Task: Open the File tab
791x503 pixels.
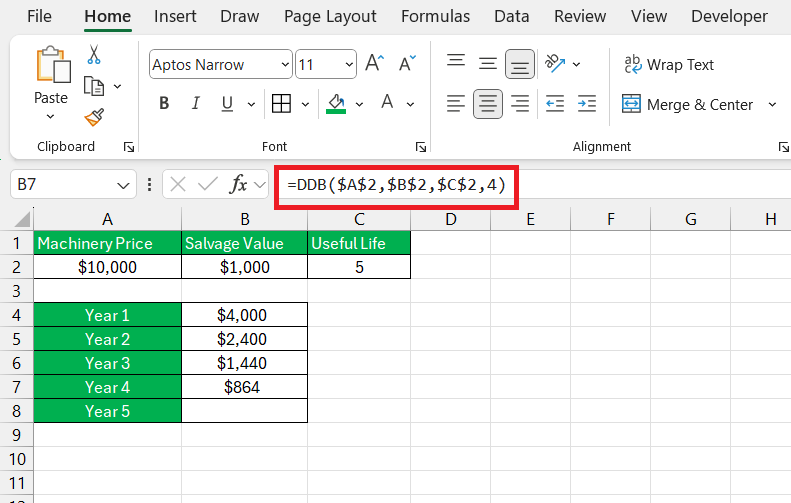Action: (x=39, y=16)
